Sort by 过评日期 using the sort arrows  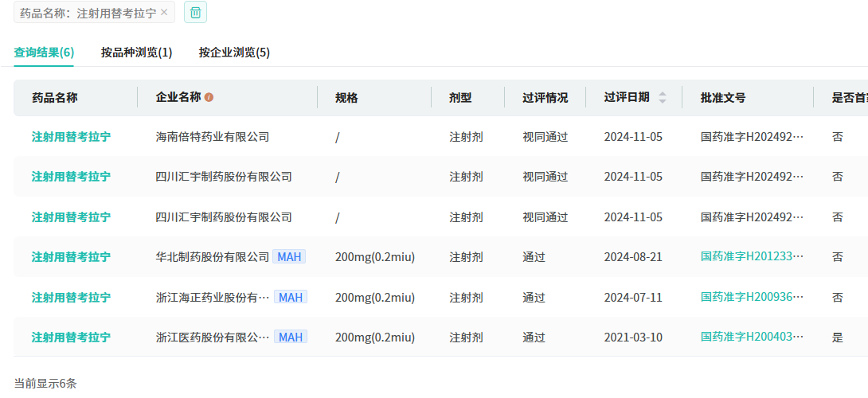(663, 98)
